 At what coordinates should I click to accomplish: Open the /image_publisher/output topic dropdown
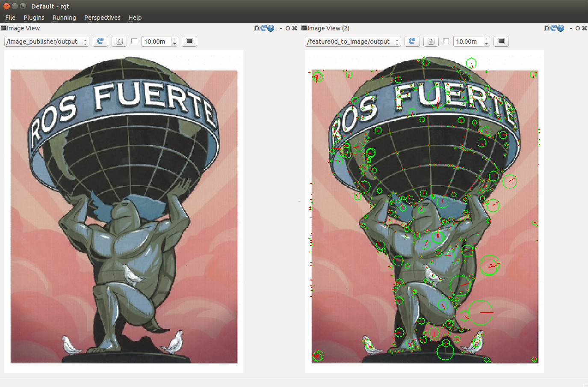[x=47, y=41]
